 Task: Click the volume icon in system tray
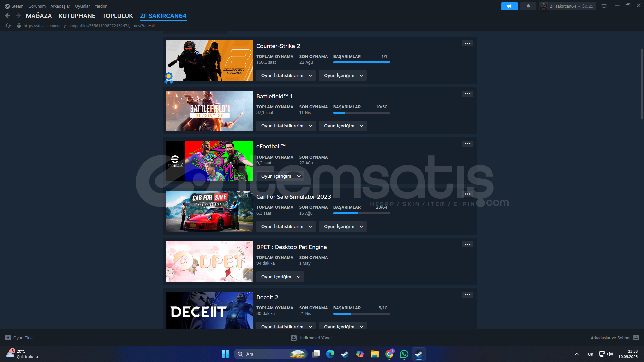point(610,354)
